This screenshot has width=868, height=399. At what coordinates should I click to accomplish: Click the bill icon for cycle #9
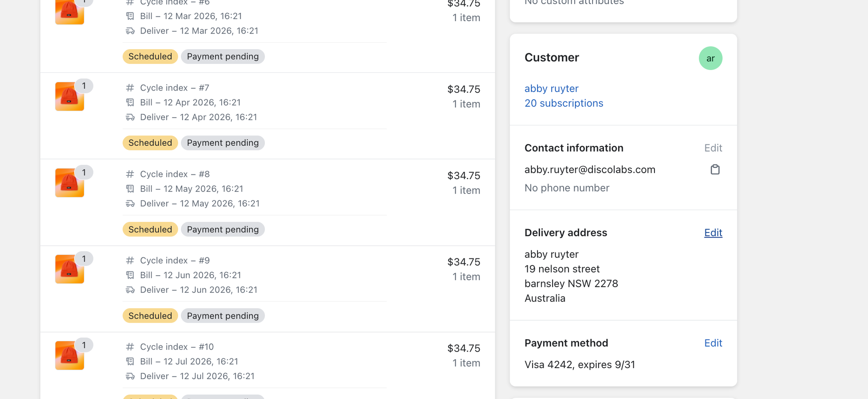pyautogui.click(x=130, y=275)
